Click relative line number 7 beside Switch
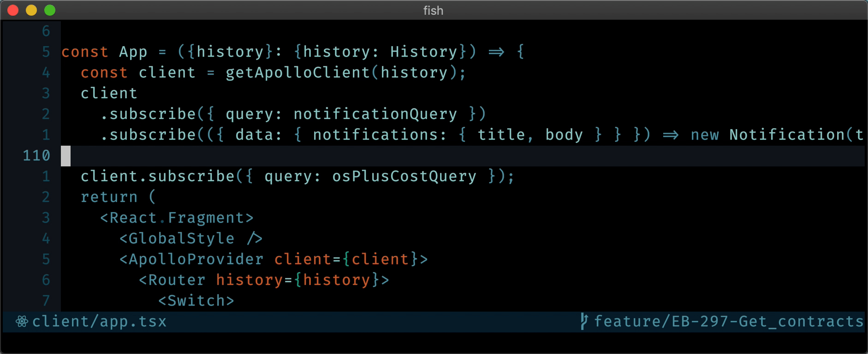The width and height of the screenshot is (868, 354). (46, 301)
